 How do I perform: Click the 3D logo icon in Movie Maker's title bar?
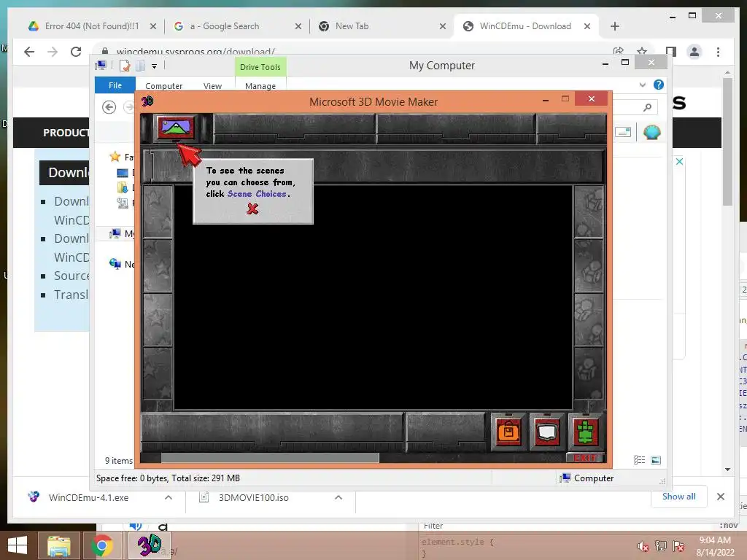(x=147, y=101)
